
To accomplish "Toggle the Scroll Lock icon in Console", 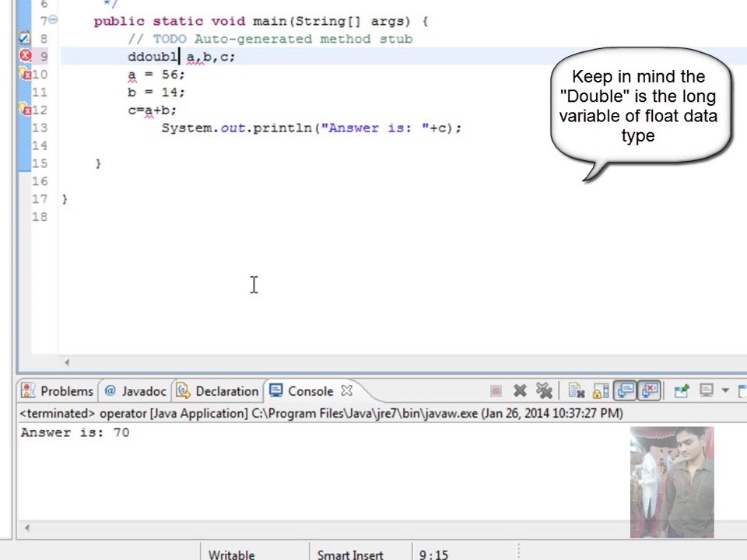I will (x=600, y=391).
